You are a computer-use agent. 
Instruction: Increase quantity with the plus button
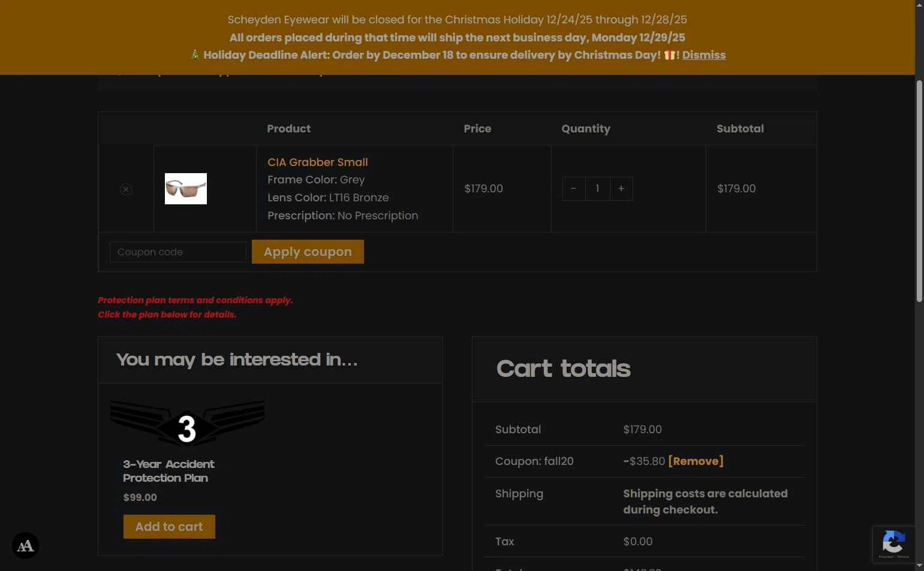point(621,189)
